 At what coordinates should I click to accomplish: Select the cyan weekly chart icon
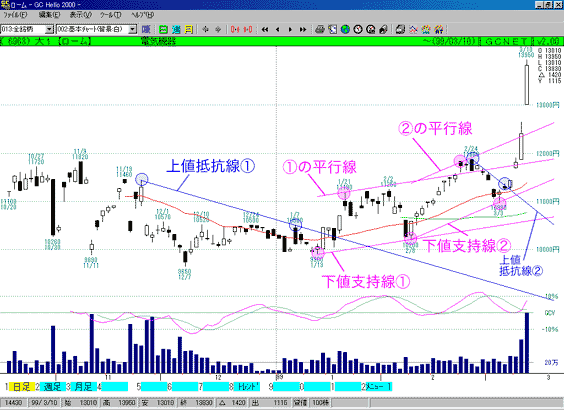(176, 29)
